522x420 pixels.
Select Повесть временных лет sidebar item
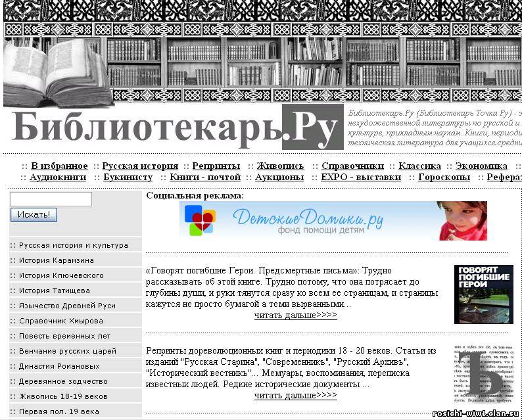click(76, 336)
